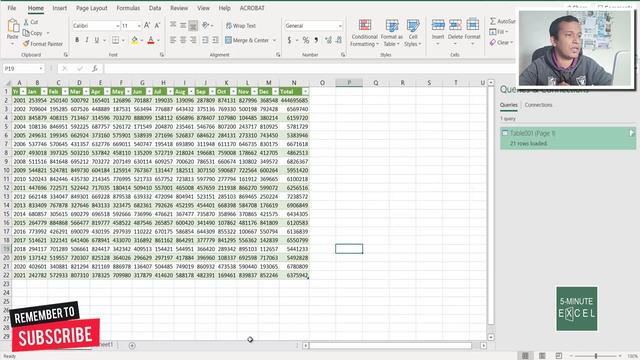Viewport: 640px width, 360px height.
Task: Click the Orientation text angle icon
Action: pos(206,26)
